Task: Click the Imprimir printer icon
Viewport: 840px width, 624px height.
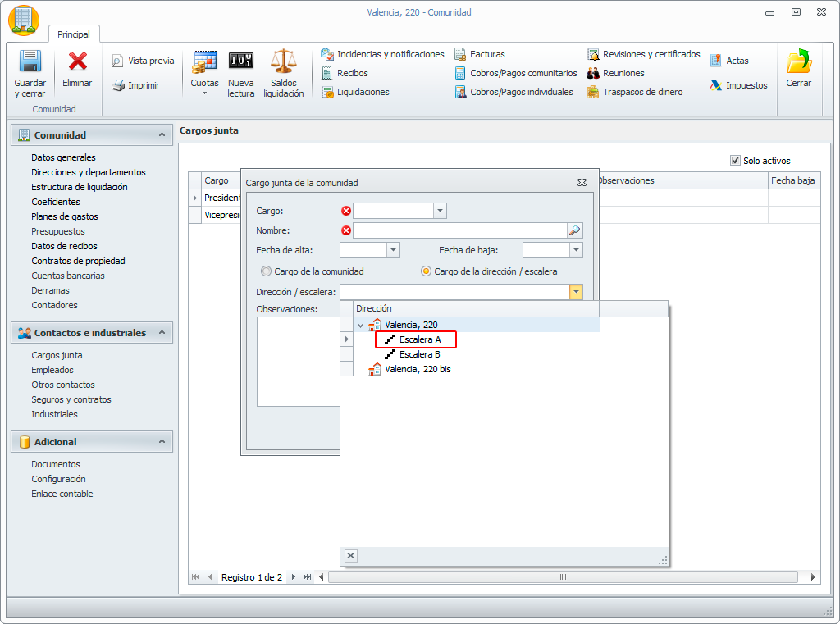Action: point(118,85)
